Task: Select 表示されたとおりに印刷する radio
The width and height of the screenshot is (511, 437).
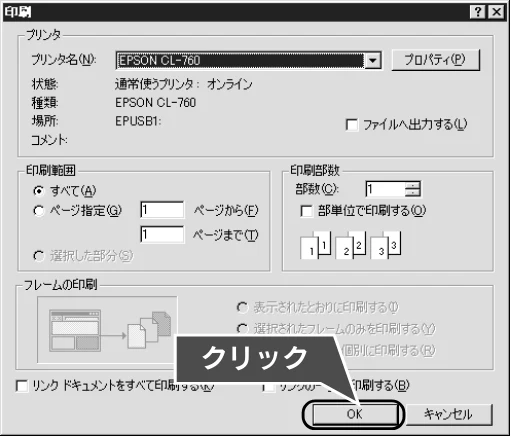Action: click(242, 307)
